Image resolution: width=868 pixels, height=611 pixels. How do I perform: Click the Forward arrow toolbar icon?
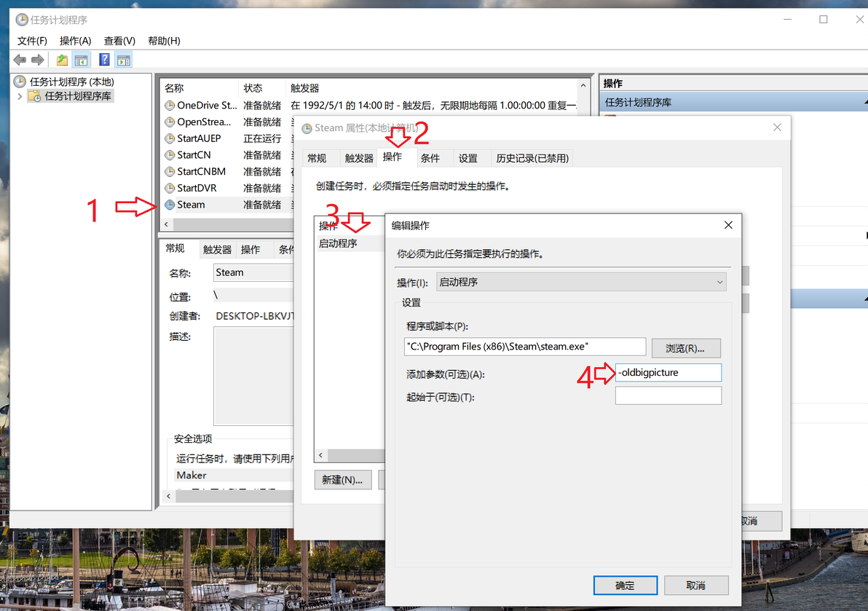pos(38,60)
